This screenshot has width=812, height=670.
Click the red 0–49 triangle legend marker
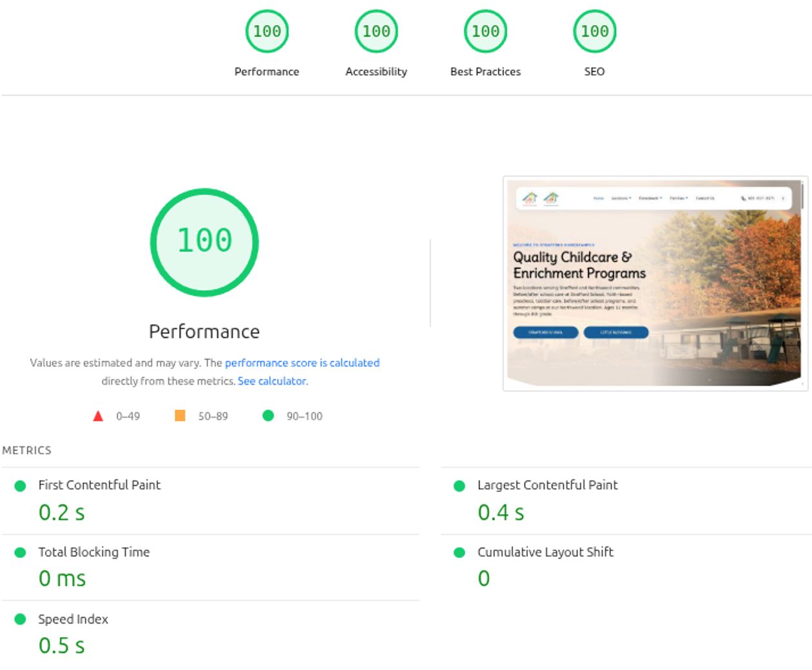pos(98,416)
